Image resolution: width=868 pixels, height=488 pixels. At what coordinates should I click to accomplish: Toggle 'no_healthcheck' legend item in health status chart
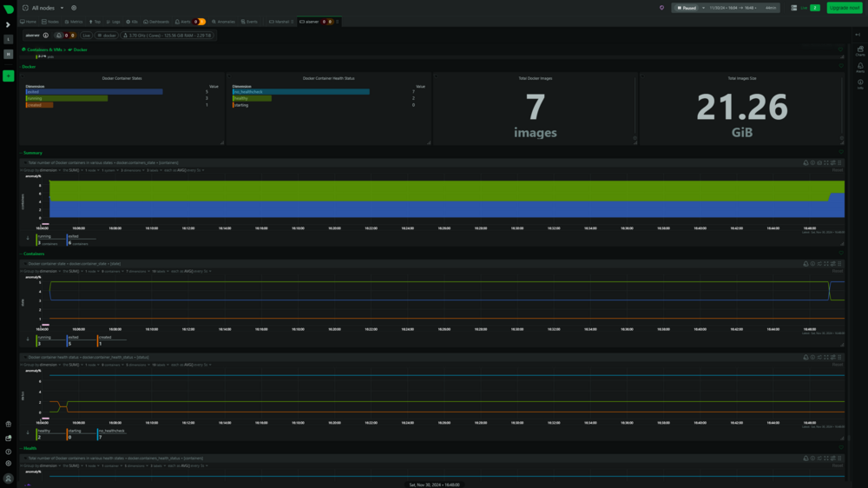(x=111, y=434)
